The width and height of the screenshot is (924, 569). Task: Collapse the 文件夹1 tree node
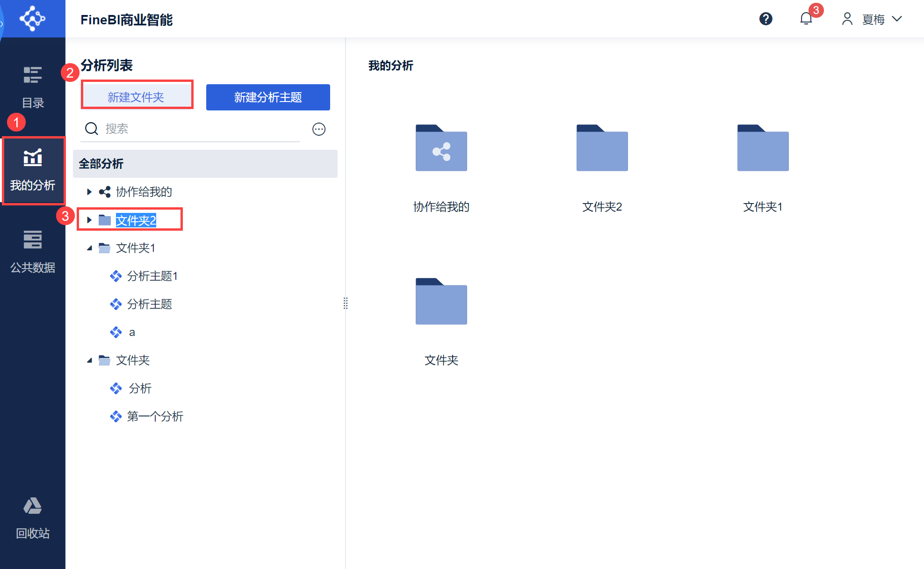89,248
